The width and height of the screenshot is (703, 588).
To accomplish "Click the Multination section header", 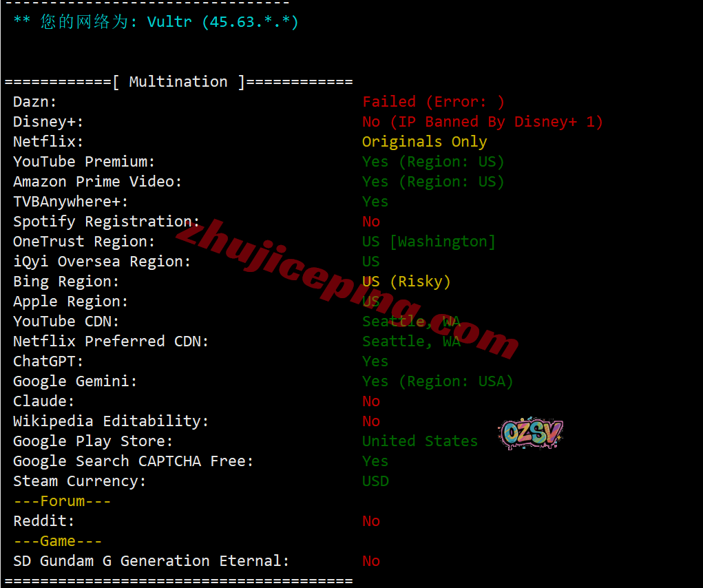I will [178, 82].
